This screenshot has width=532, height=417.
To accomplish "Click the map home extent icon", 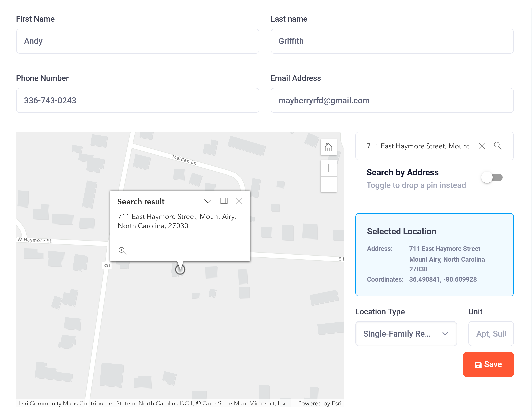I will point(328,147).
